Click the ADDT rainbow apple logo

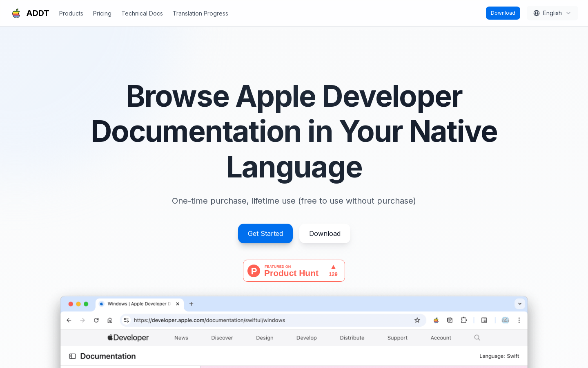tap(16, 13)
